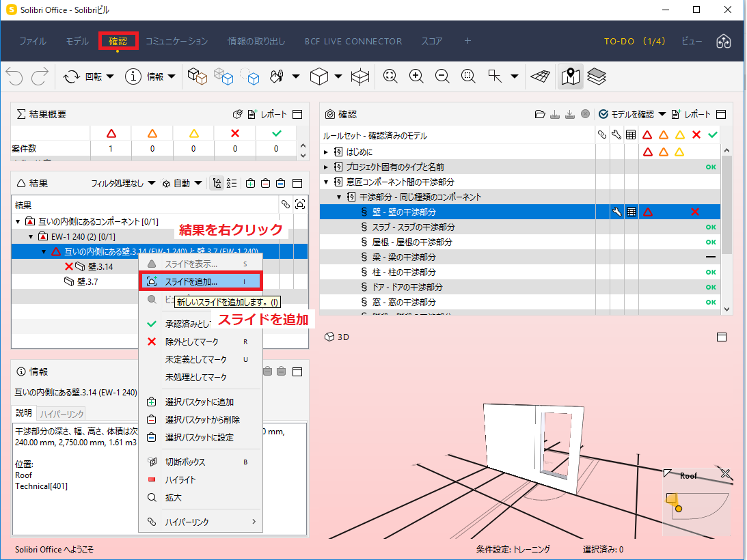
Task: Toggle the navigation map icon
Action: pyautogui.click(x=570, y=76)
